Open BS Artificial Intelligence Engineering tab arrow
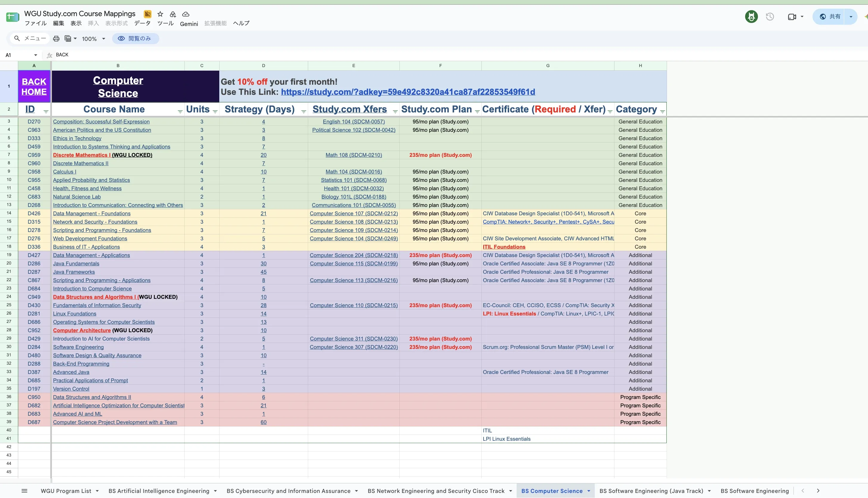This screenshot has height=498, width=868. click(215, 491)
